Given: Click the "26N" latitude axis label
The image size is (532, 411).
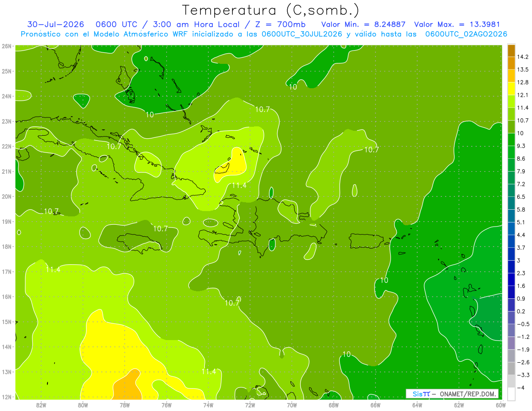Looking at the screenshot, I should tap(7, 46).
